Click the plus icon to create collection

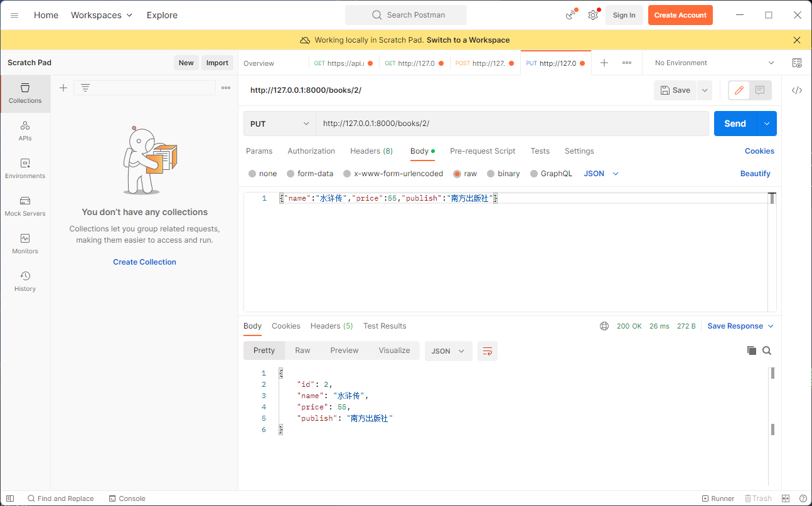tap(63, 88)
